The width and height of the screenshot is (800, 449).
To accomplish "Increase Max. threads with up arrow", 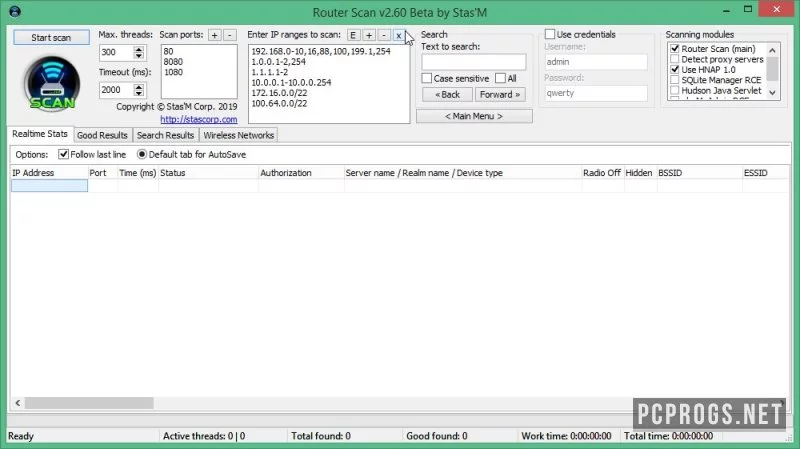I will [x=139, y=49].
